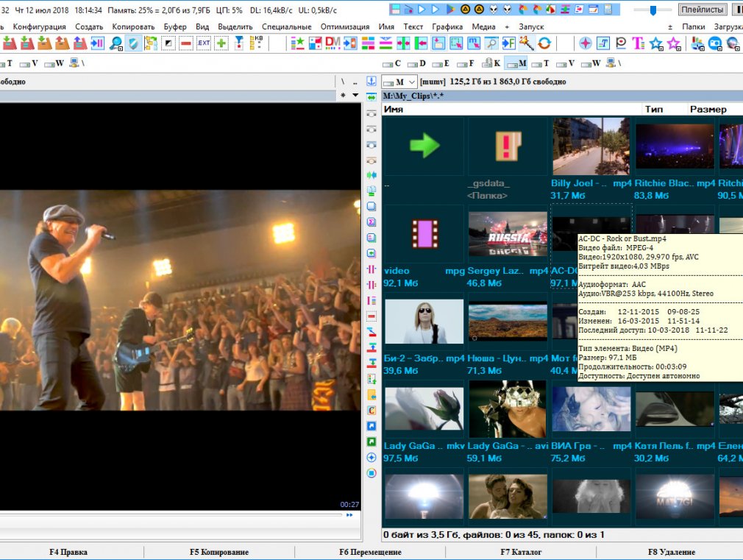
Task: Switch to drive F in right panel
Action: [x=466, y=63]
